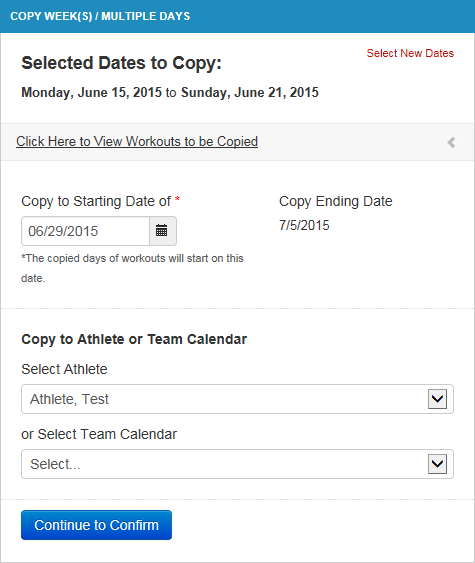Click the Select Athlete label
The image size is (475, 563).
coord(64,369)
